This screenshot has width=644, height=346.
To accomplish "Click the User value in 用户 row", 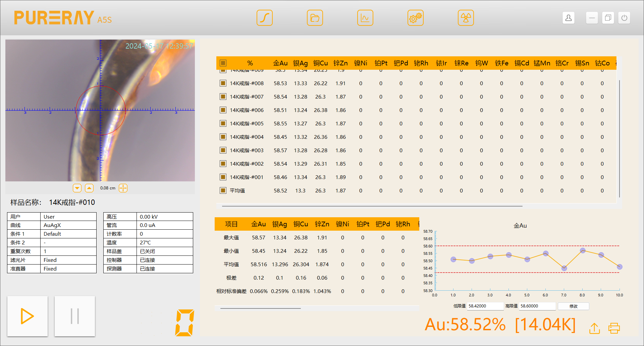I will (68, 217).
